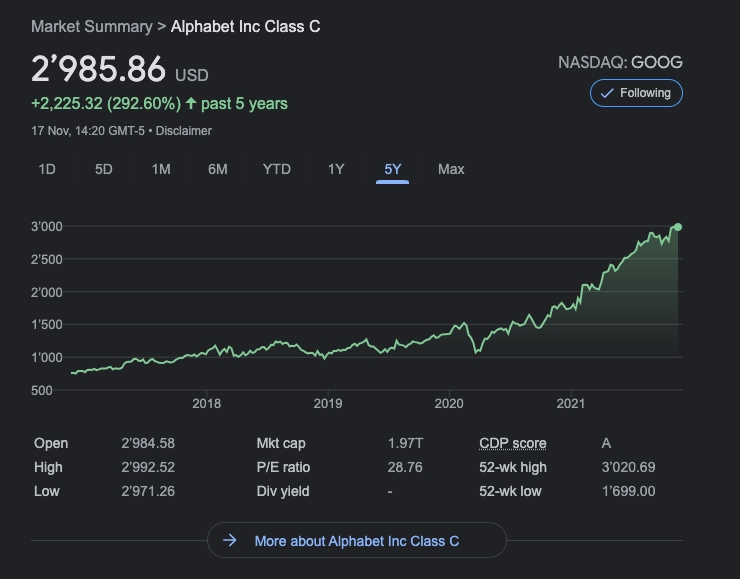Click the CDP score label
This screenshot has width=740, height=579.
(x=513, y=443)
